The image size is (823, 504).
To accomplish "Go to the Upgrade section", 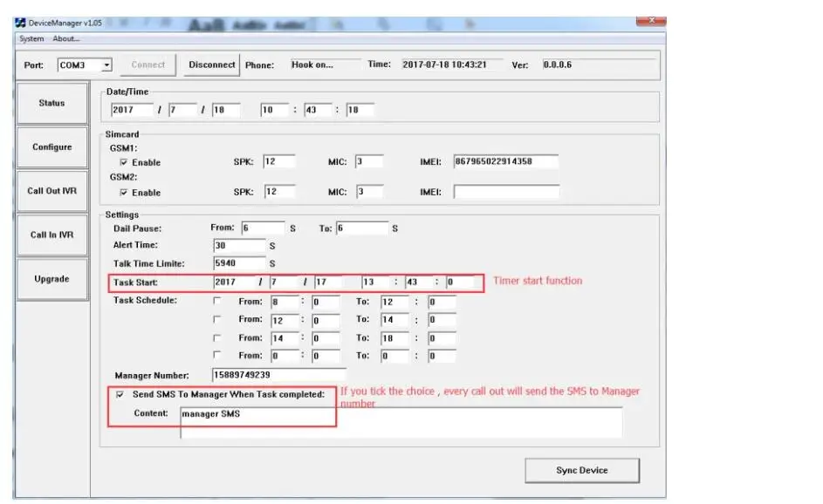I will click(x=52, y=279).
